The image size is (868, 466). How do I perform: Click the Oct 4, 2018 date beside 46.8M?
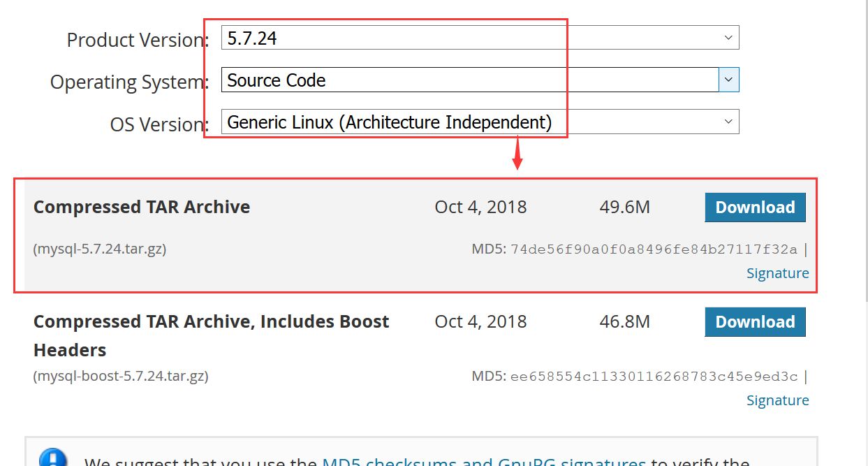pos(480,322)
